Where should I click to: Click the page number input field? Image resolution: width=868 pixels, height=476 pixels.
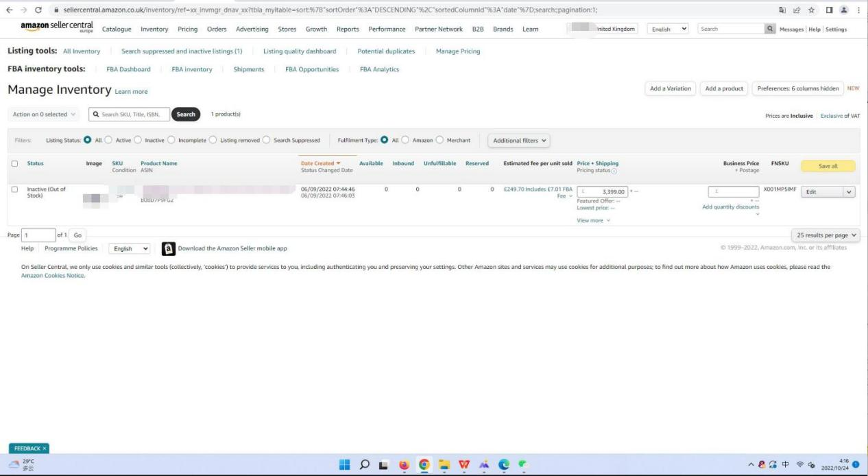(39, 235)
